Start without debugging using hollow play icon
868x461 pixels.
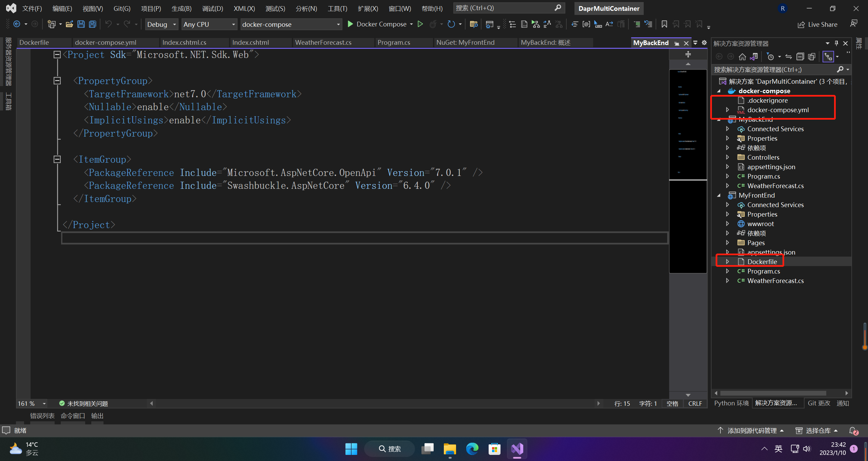click(x=420, y=24)
